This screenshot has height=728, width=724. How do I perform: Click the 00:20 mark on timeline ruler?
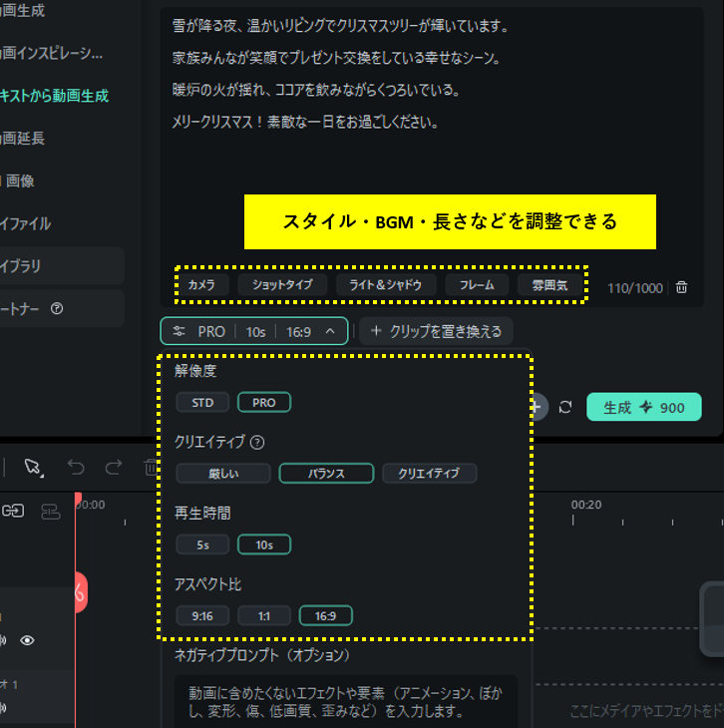tap(586, 505)
